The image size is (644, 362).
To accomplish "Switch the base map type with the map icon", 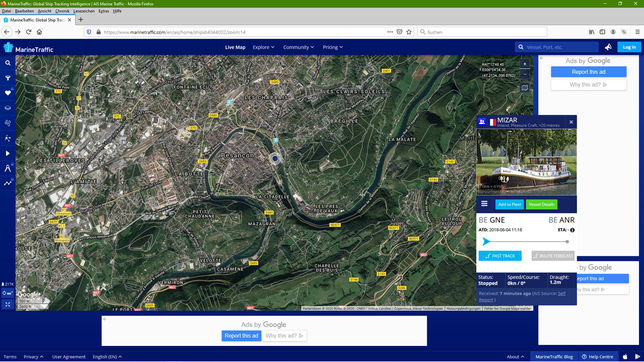I will point(525,88).
